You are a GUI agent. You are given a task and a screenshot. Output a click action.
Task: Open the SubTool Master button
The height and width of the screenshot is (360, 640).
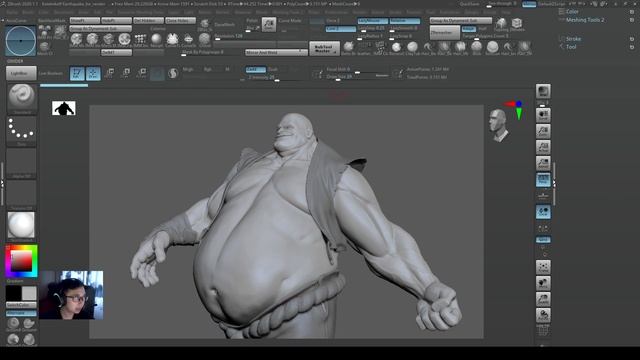click(x=324, y=49)
